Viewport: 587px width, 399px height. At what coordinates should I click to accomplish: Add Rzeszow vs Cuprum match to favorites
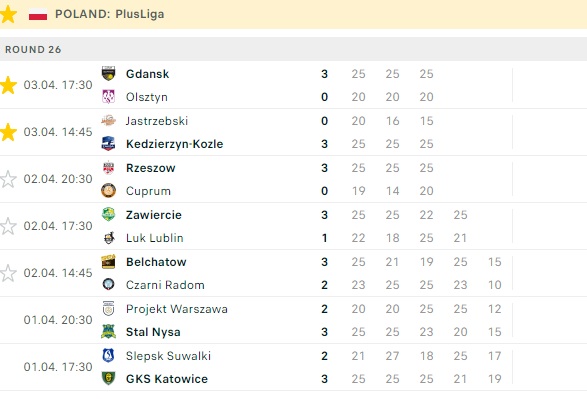coord(8,179)
